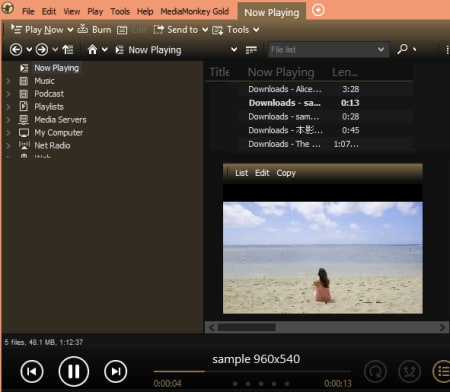Open the File menu
450x392 pixels.
[28, 12]
